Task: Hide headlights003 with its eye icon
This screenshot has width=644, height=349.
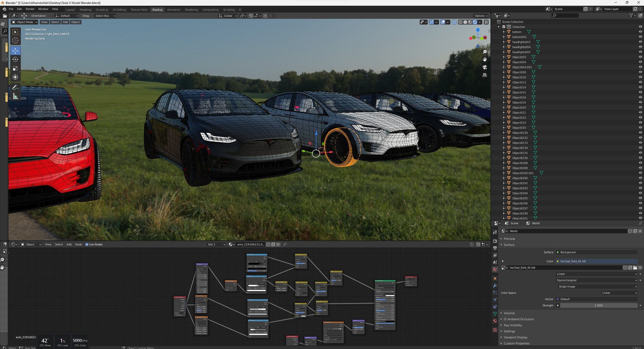Action: click(x=640, y=42)
